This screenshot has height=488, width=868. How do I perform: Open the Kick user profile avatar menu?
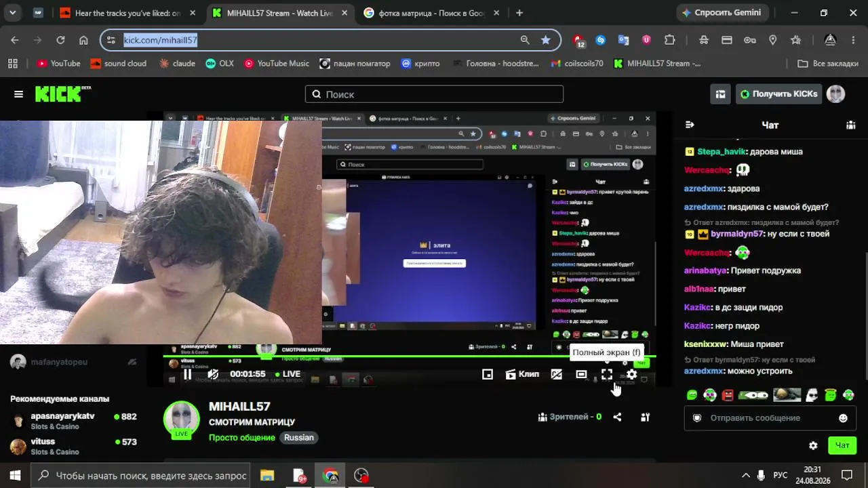coord(836,94)
